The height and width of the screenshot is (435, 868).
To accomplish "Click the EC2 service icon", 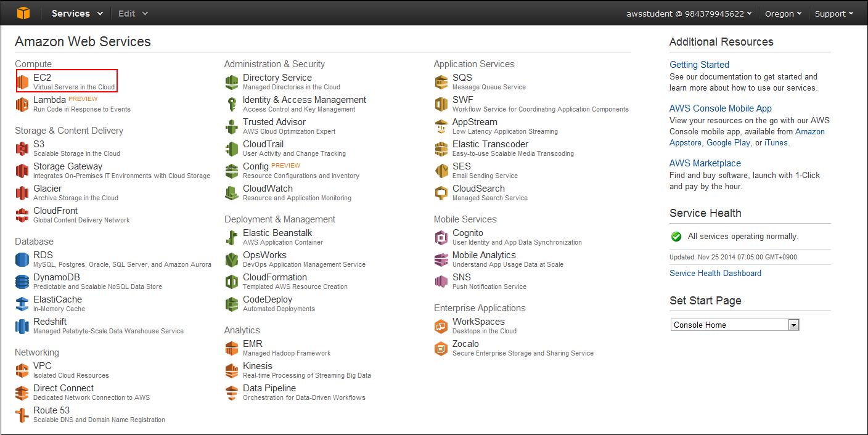I will (x=23, y=82).
